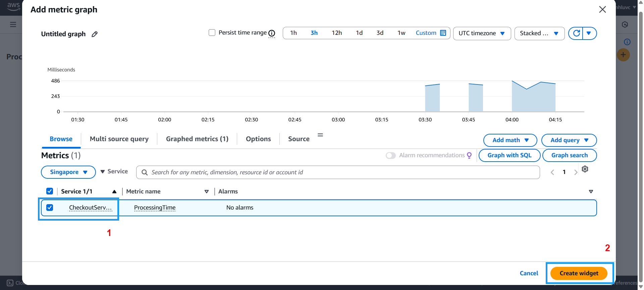Go to next page of metrics
The height and width of the screenshot is (290, 644).
coord(576,172)
